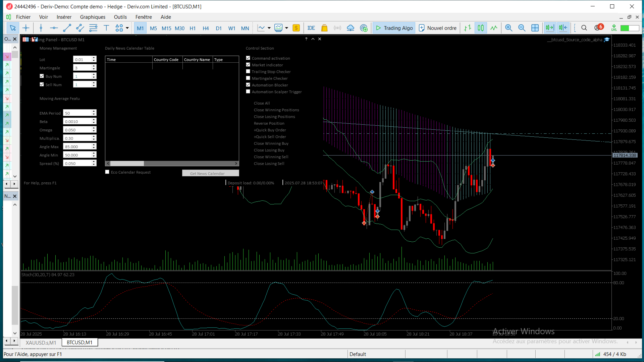The width and height of the screenshot is (644, 362).
Task: Uncheck Automation Blocker
Action: [x=248, y=85]
